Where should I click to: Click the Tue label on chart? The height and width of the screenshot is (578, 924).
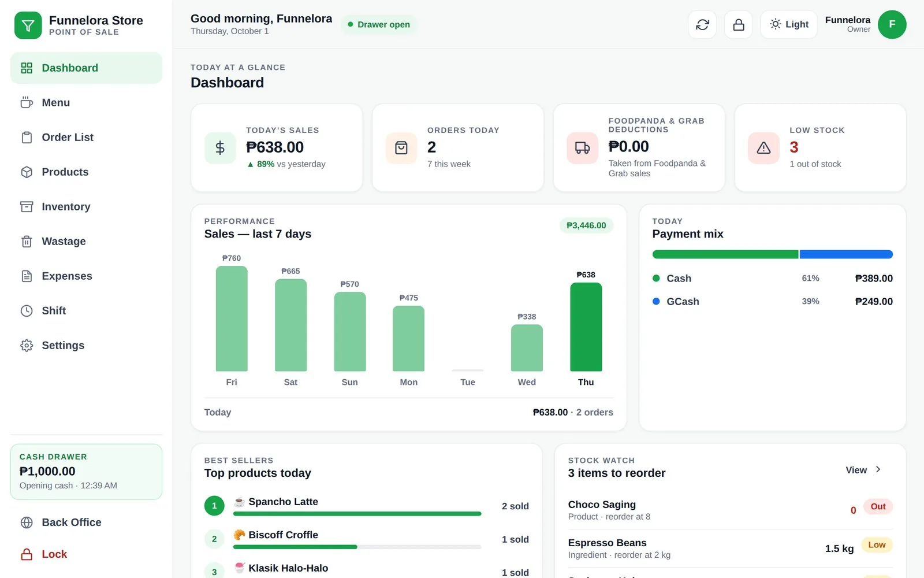[x=468, y=382]
